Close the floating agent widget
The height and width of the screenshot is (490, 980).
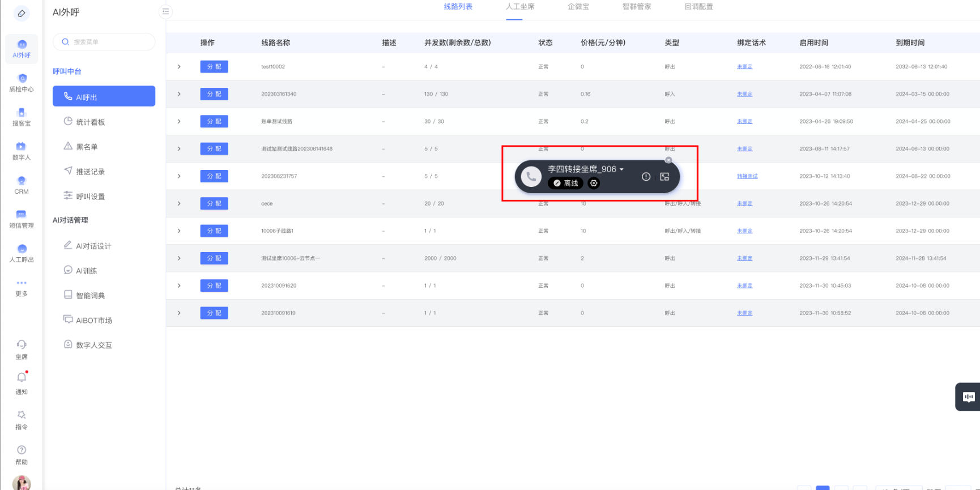point(668,160)
